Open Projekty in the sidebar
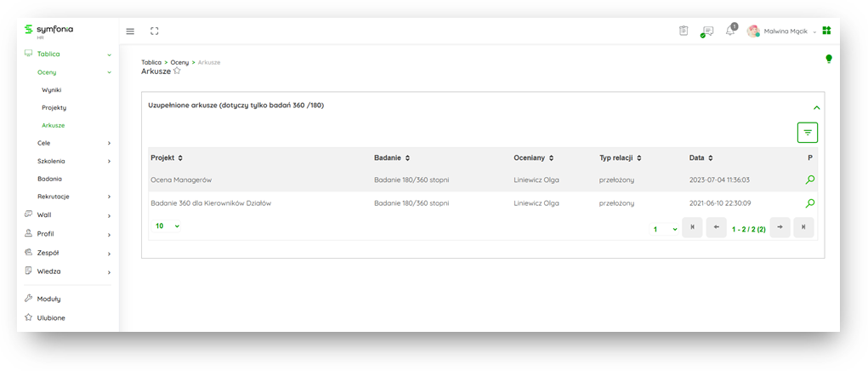 click(x=54, y=107)
